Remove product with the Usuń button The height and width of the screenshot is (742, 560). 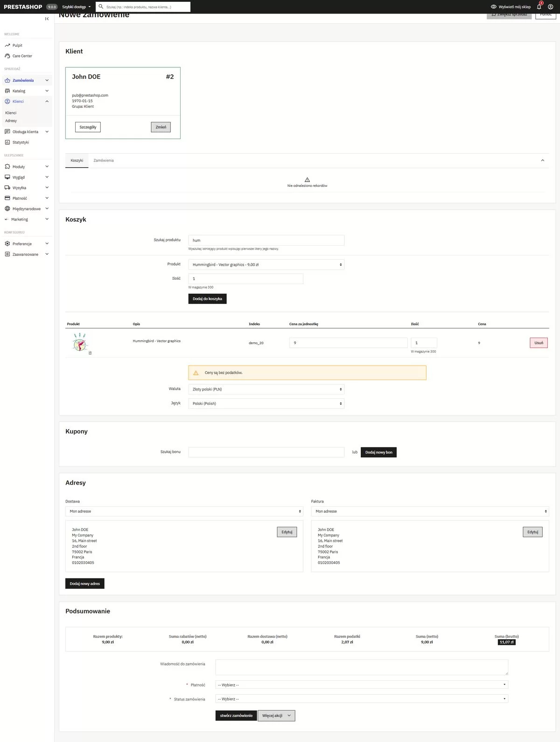click(x=539, y=343)
